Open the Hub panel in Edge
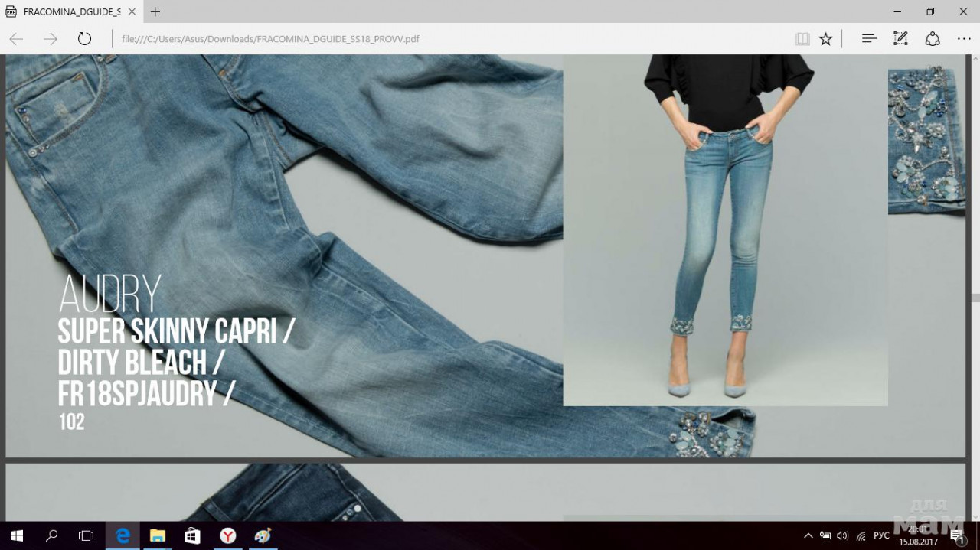The height and width of the screenshot is (550, 980). tap(869, 39)
